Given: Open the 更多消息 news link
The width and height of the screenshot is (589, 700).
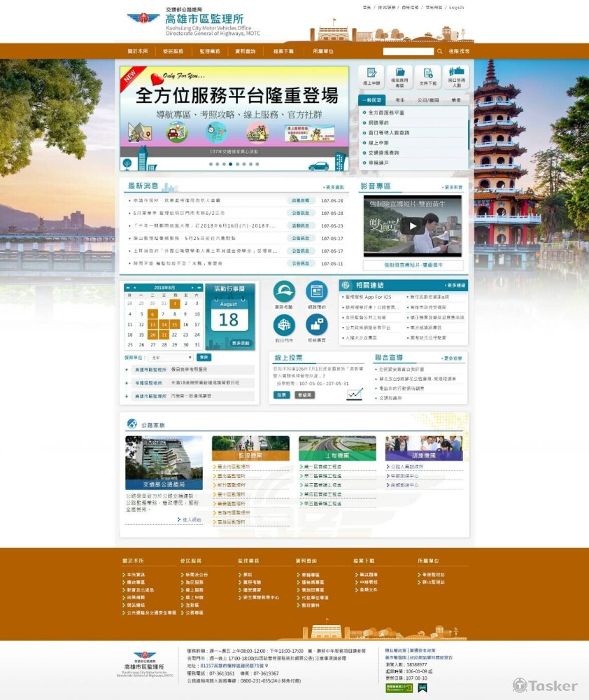Looking at the screenshot, I should [328, 188].
